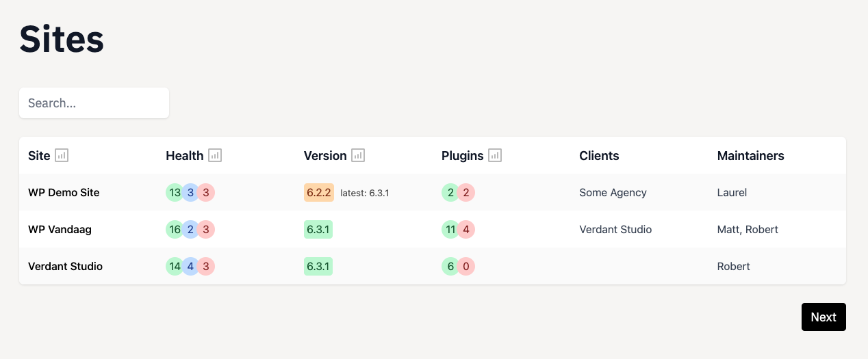Click green plugins badge 6 for Verdant Studio
This screenshot has width=868, height=359.
[450, 267]
